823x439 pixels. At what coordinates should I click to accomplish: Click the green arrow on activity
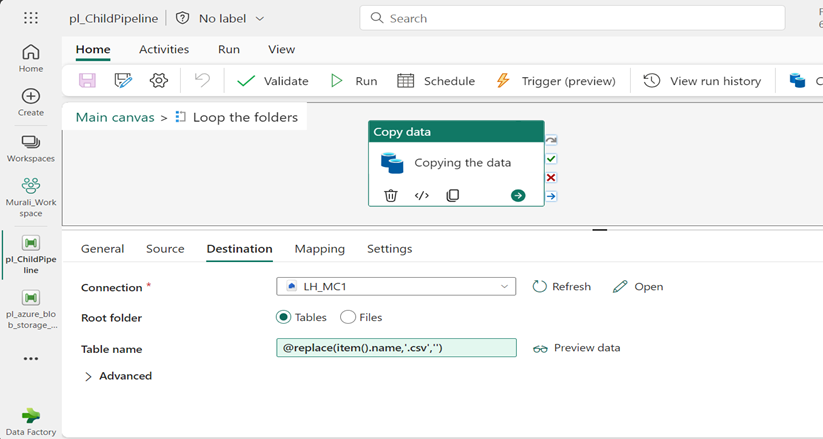pos(518,195)
